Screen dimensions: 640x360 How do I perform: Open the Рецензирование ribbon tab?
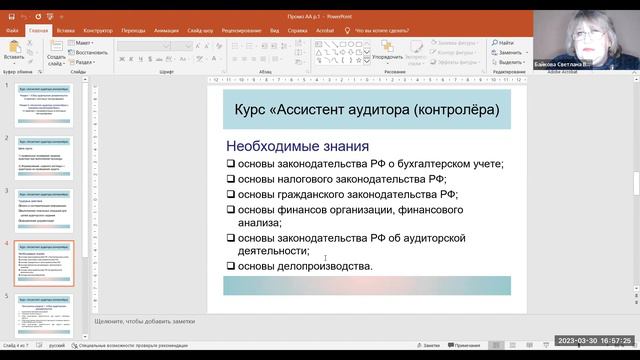click(x=241, y=31)
